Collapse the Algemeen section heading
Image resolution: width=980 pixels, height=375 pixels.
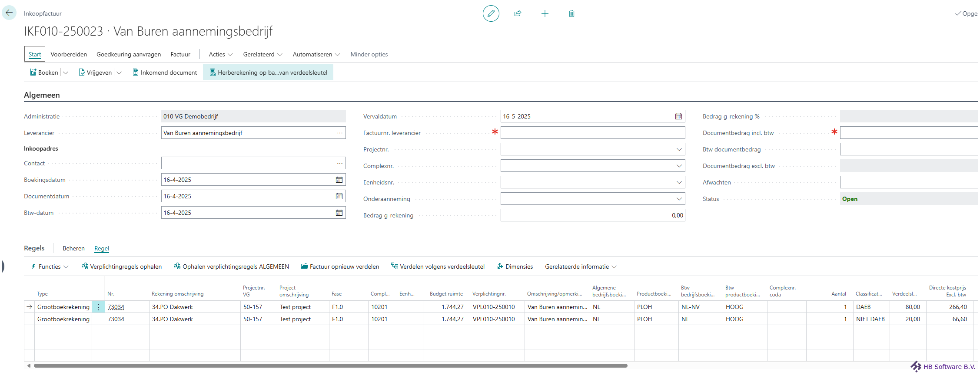[x=42, y=95]
